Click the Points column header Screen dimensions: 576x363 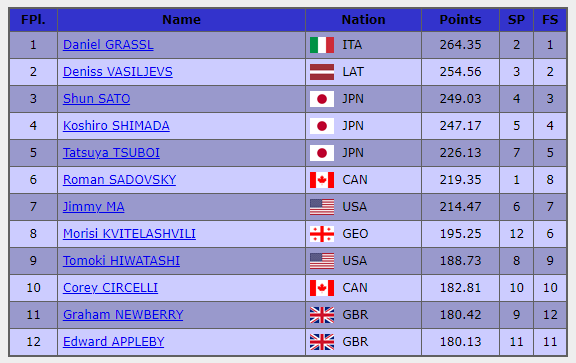pyautogui.click(x=460, y=19)
